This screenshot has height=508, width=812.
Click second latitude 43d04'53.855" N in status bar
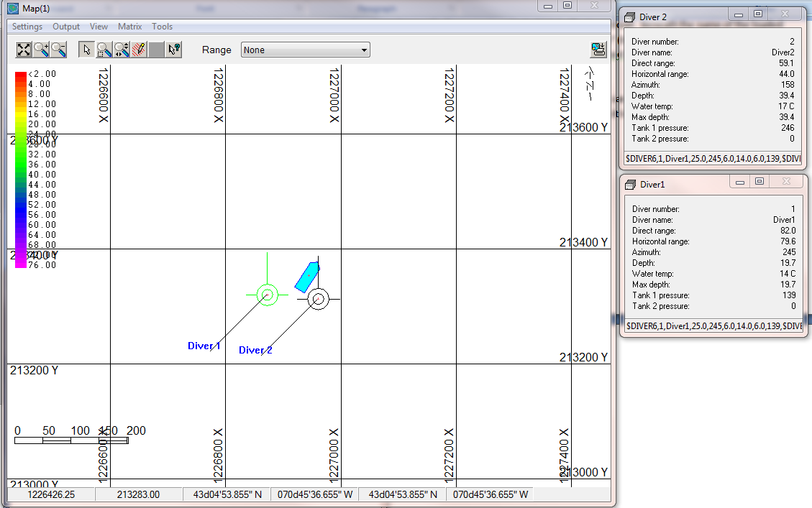[403, 494]
